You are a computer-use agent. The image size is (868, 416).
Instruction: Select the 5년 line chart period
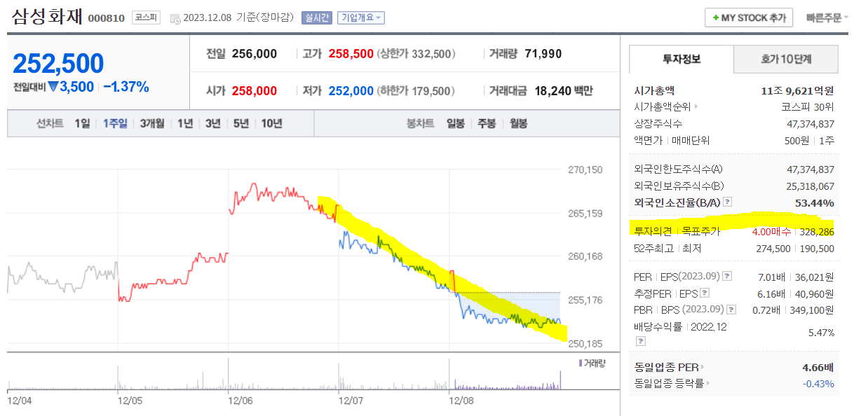click(241, 124)
